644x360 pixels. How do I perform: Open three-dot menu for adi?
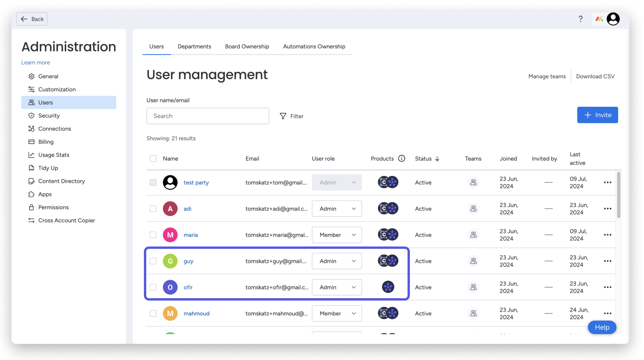pos(607,209)
